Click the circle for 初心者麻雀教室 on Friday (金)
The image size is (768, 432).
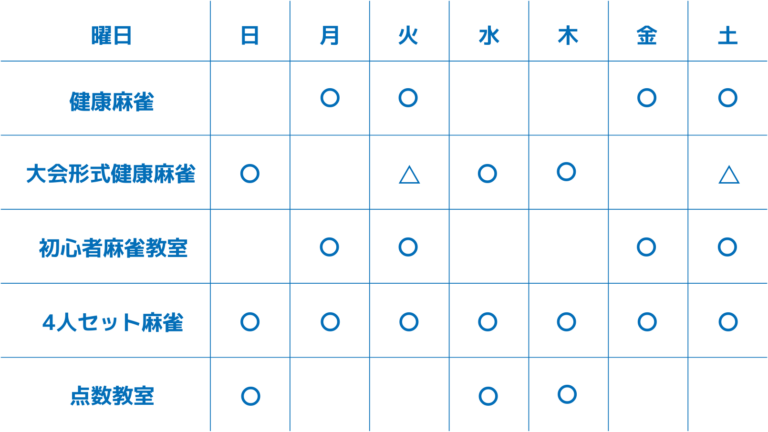coord(647,246)
